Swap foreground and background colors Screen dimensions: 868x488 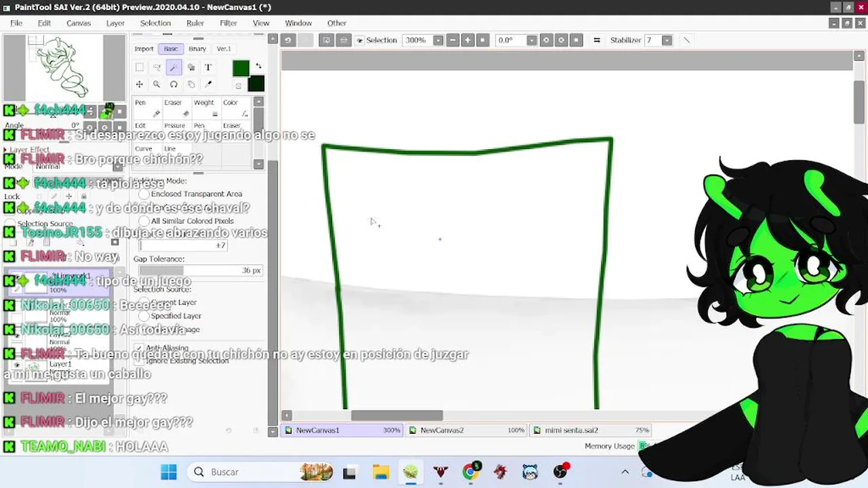(258, 66)
